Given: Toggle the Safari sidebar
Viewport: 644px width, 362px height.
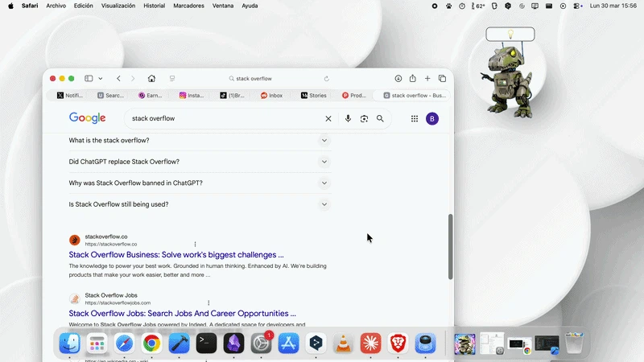Looking at the screenshot, I should click(89, 78).
